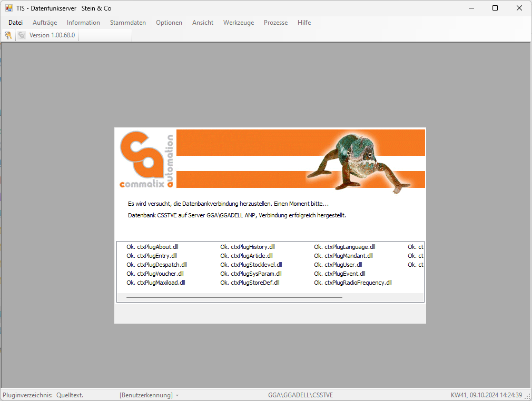Viewport: 532px width, 401px height.
Task: Click the grayed toolbar icon beside Version label
Action: click(x=22, y=35)
